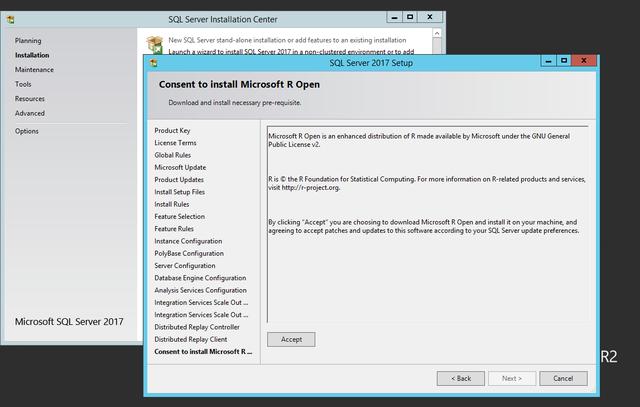
Task: Click the Accept button for Microsoft R Open
Action: (291, 339)
